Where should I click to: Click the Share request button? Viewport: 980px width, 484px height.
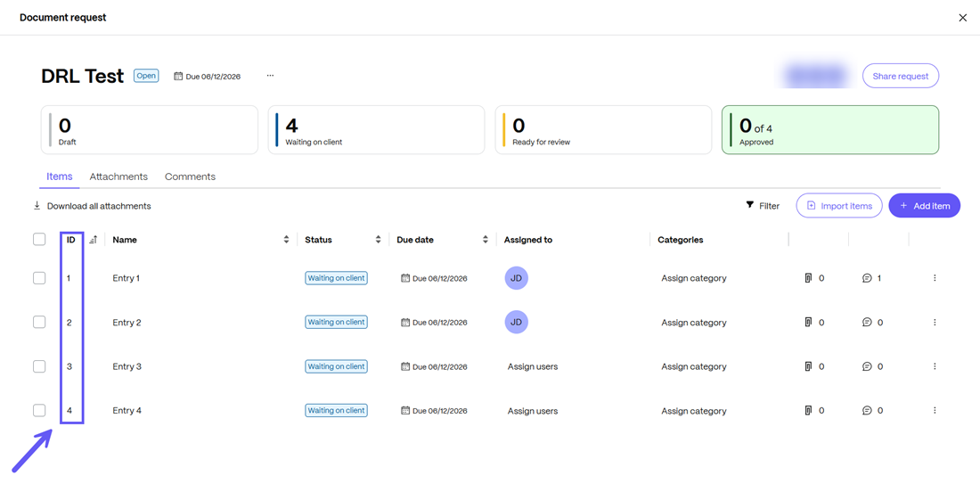901,76
